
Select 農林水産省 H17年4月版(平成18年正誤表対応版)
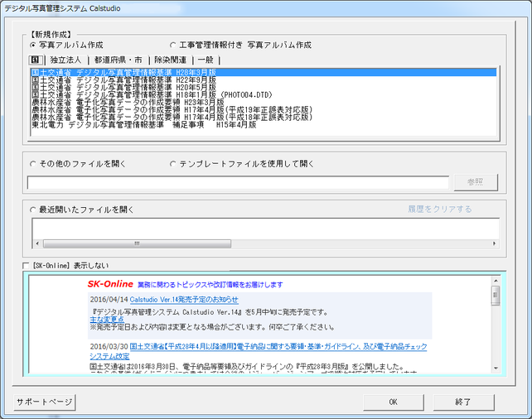click(264, 117)
